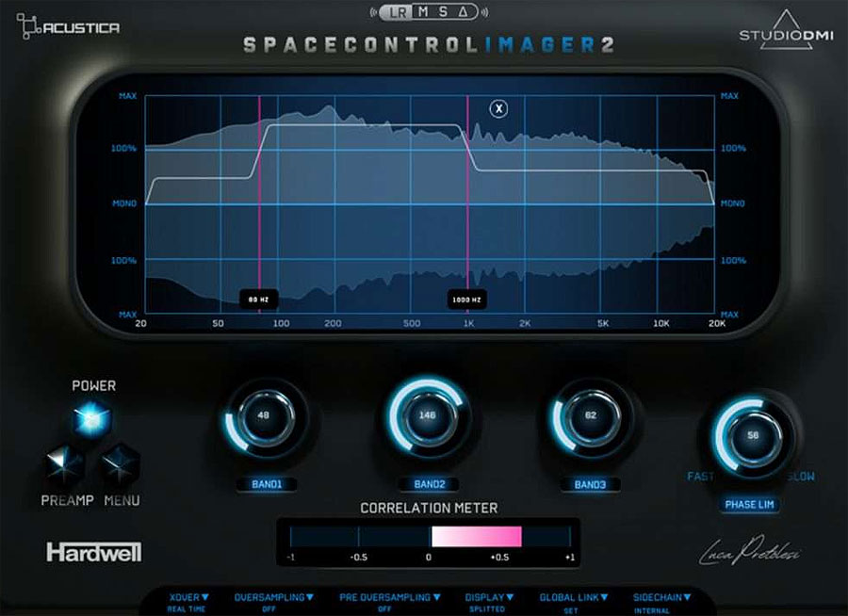Click the FAST label
The height and width of the screenshot is (616, 848).
[700, 477]
